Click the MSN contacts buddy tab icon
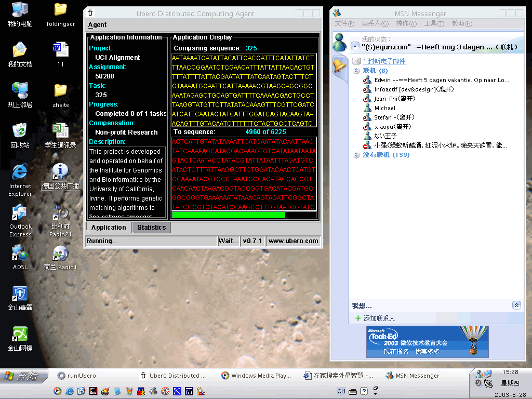This screenshot has height=399, width=532. 340,42
